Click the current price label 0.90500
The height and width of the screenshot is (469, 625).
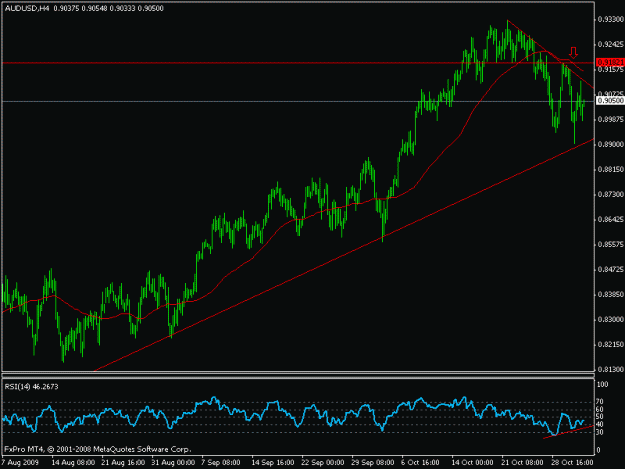pyautogui.click(x=610, y=100)
